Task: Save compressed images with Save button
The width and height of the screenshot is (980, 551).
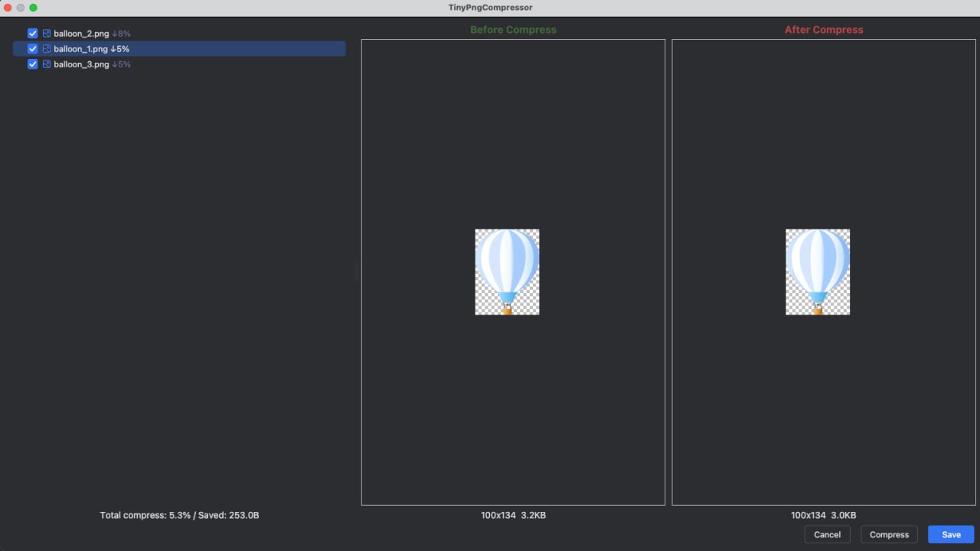Action: tap(951, 535)
